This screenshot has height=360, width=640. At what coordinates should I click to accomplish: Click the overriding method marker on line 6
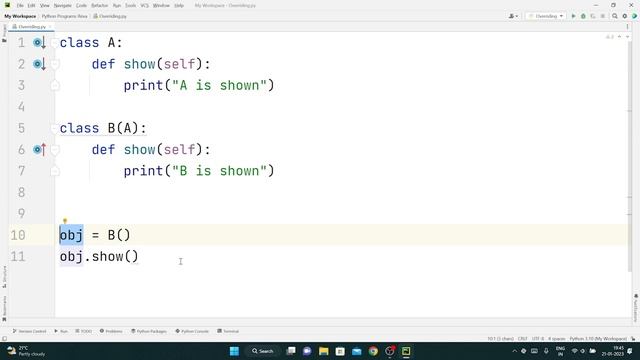(x=39, y=149)
